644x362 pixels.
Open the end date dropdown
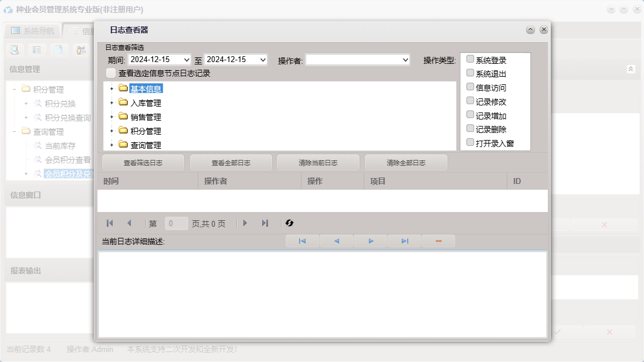[x=263, y=60]
